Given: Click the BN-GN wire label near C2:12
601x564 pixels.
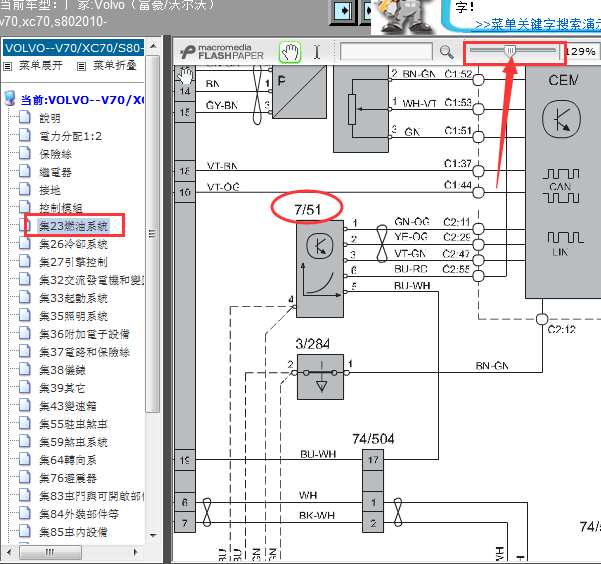Looking at the screenshot, I should pyautogui.click(x=492, y=366).
